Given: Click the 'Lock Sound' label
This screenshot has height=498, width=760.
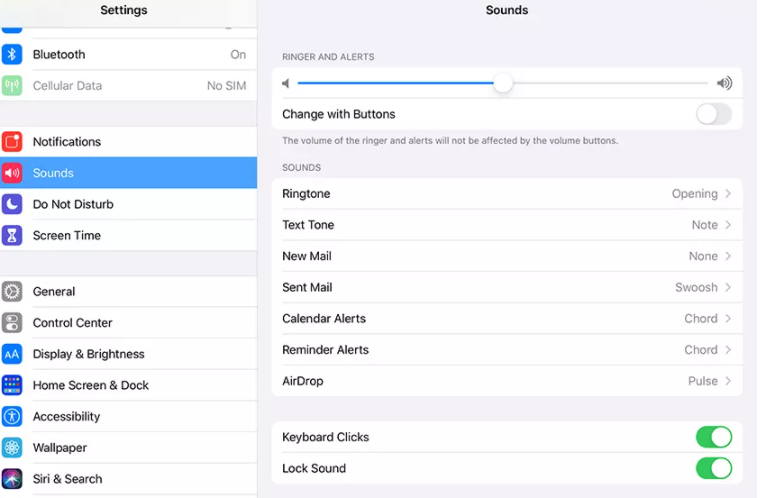Looking at the screenshot, I should 314,468.
